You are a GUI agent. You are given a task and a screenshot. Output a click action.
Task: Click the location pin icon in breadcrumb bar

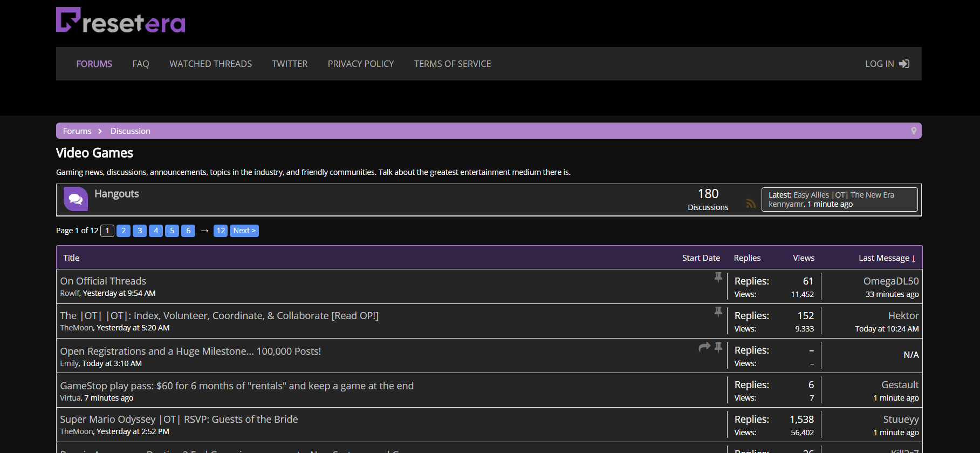pyautogui.click(x=914, y=131)
